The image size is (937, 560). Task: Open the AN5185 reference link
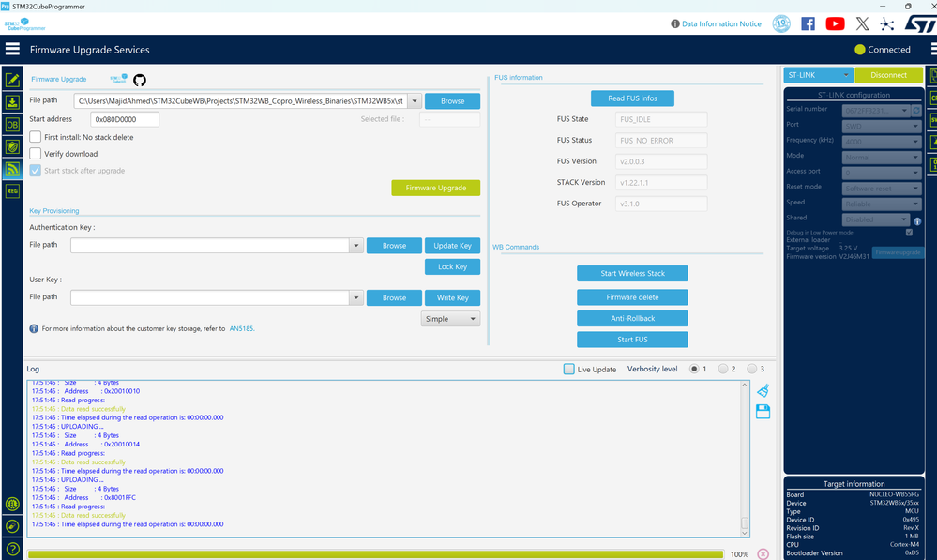click(x=241, y=328)
